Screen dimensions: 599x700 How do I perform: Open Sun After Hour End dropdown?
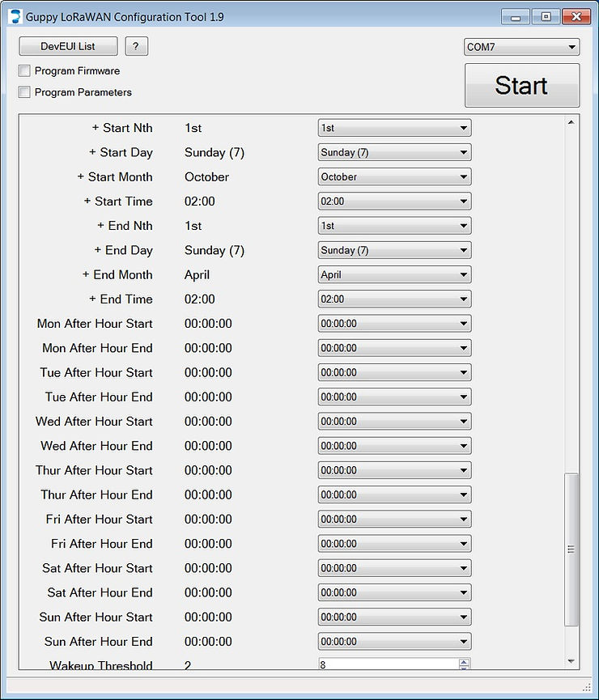click(394, 641)
